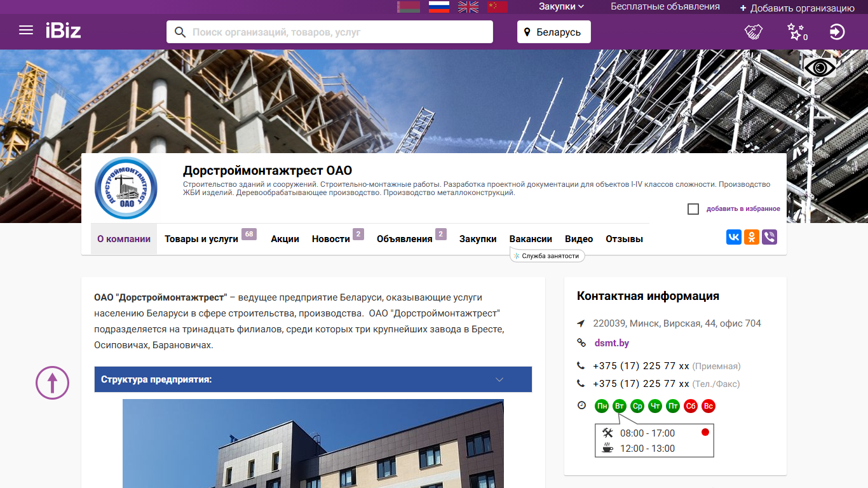
Task: Click the address location arrow icon
Action: point(581,323)
